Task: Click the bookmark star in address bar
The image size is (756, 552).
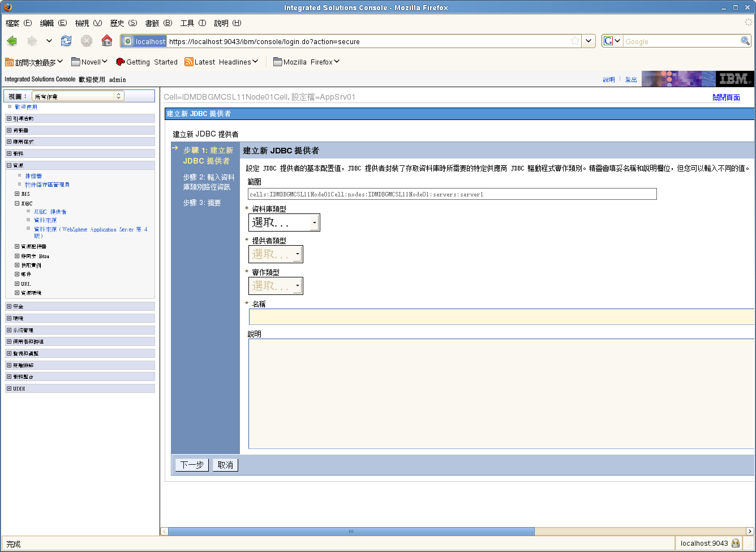Action: point(575,41)
